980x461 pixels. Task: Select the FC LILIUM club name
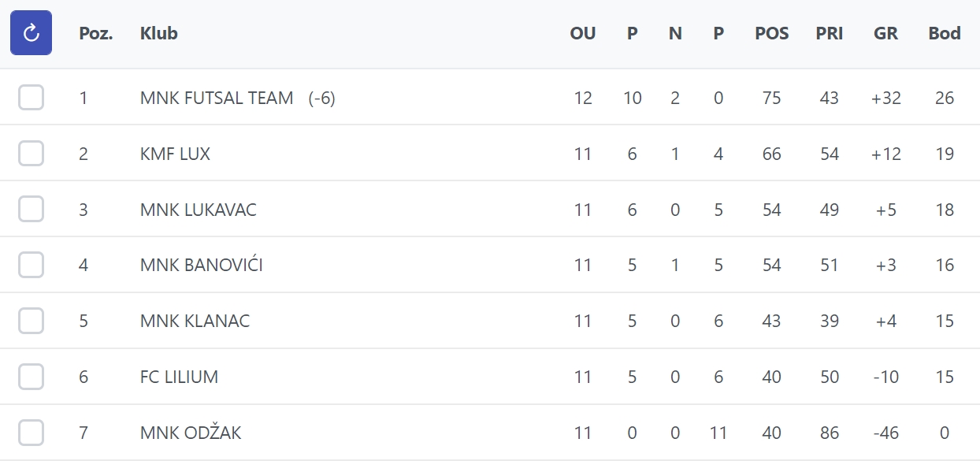pos(179,377)
